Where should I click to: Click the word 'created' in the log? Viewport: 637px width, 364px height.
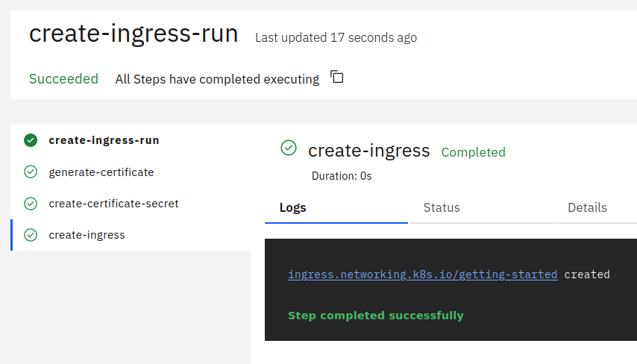(x=587, y=274)
